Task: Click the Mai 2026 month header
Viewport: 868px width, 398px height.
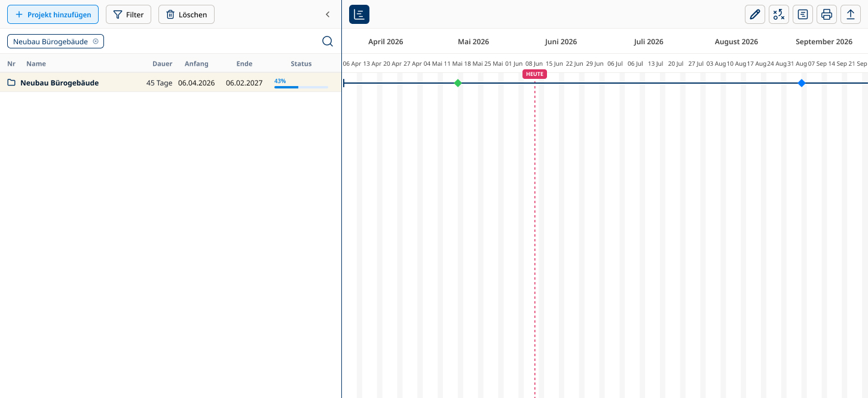Action: click(x=473, y=42)
